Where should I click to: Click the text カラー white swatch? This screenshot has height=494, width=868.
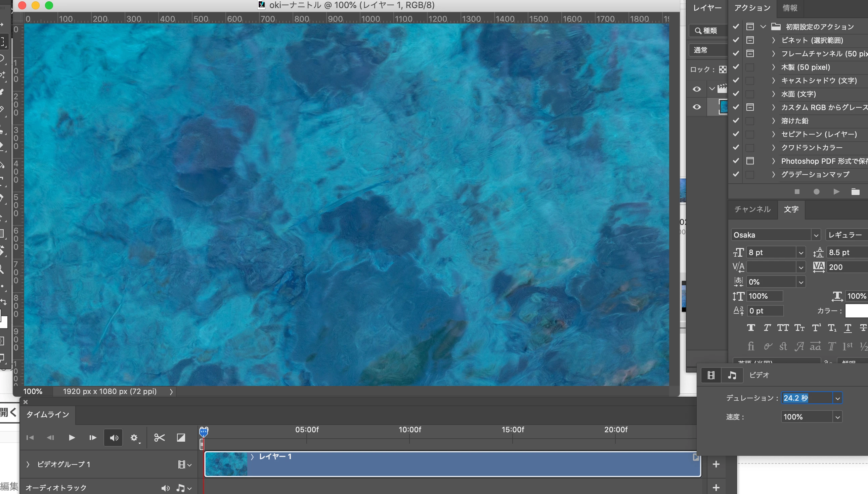pos(856,311)
